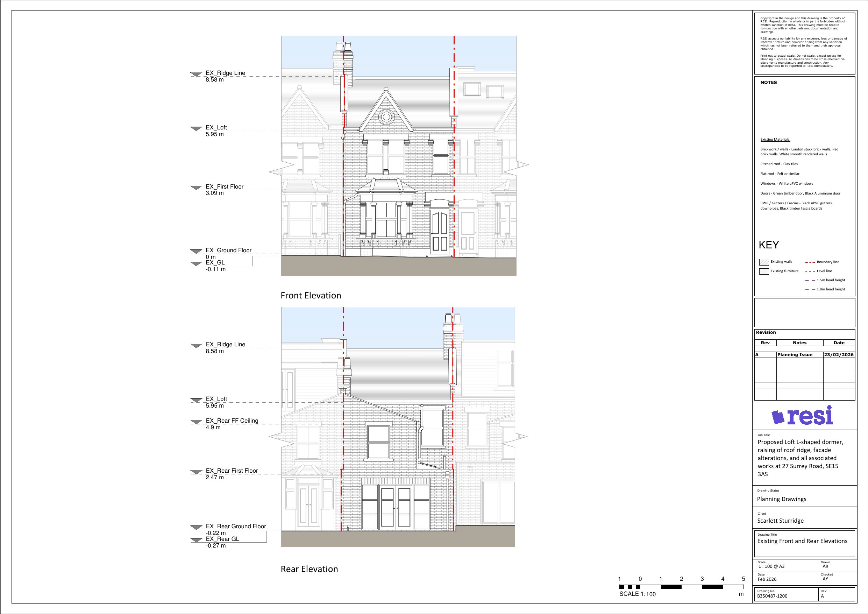
Task: Click the rear French doors on rear elevation
Action: tap(396, 508)
